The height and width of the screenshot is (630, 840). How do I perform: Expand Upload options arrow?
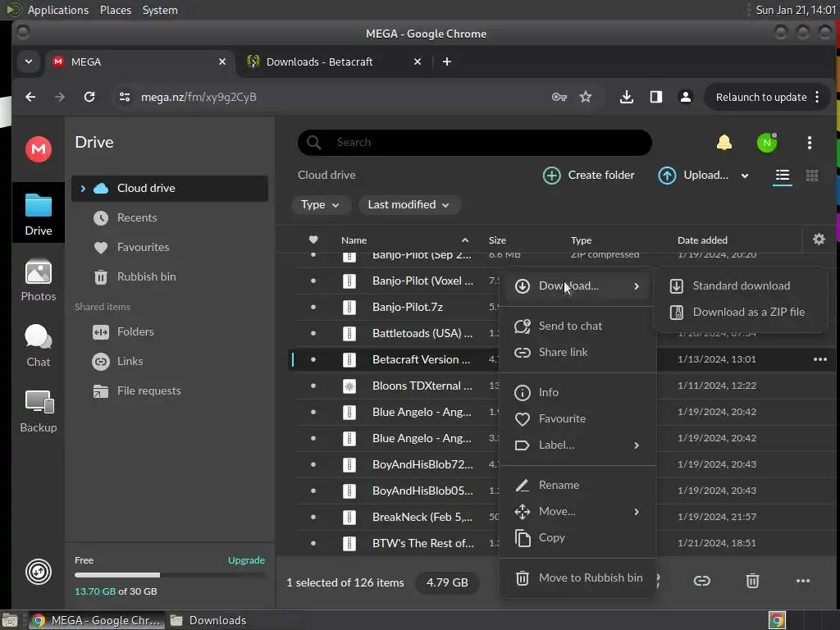pyautogui.click(x=744, y=176)
